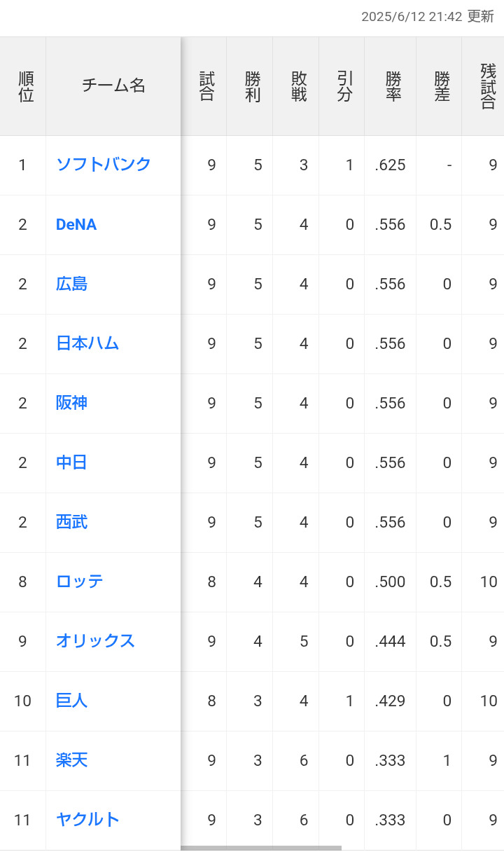
Task: Click the 勝率 column header
Action: click(x=393, y=87)
